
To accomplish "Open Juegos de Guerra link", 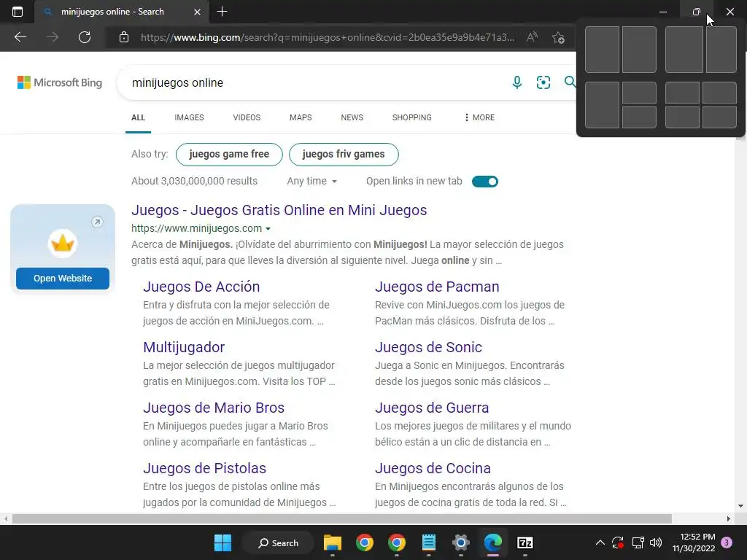I will (x=432, y=408).
